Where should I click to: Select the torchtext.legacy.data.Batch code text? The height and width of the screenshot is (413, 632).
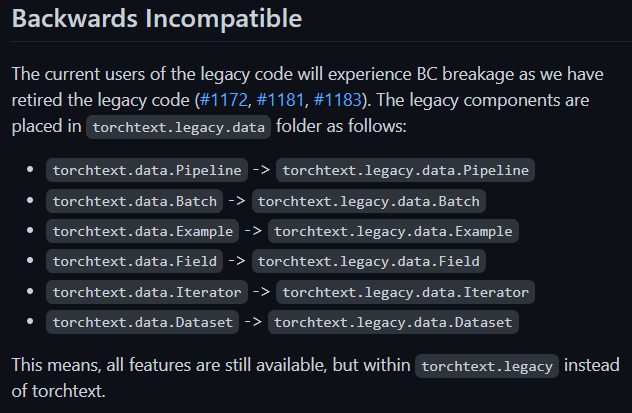[x=369, y=201]
